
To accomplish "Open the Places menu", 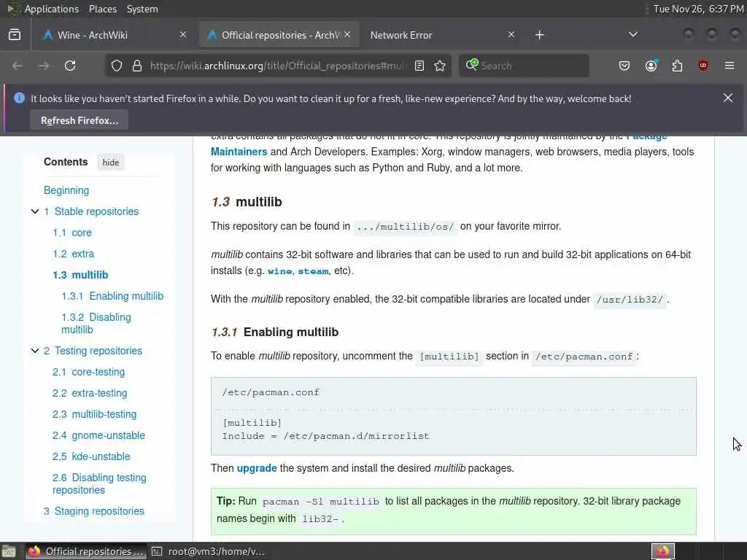I will (x=102, y=9).
